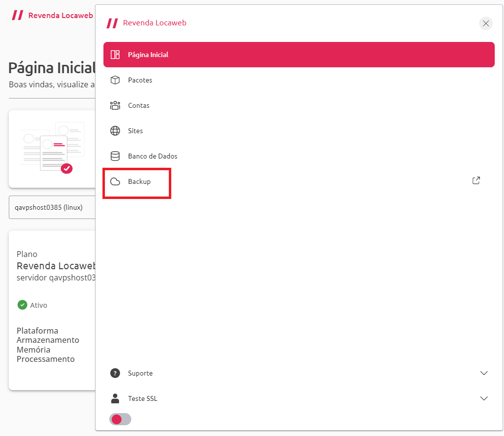Click the Plataforma label
Viewport: 504px width, 436px height.
point(37,331)
